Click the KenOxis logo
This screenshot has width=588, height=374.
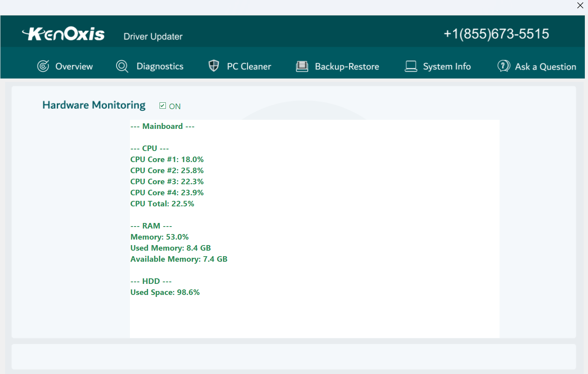pyautogui.click(x=64, y=33)
